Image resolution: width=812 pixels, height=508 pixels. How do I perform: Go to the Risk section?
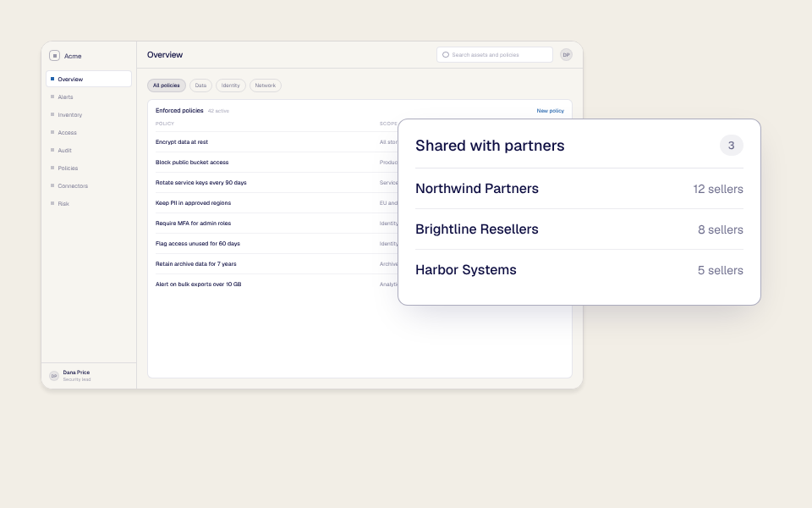89,204
